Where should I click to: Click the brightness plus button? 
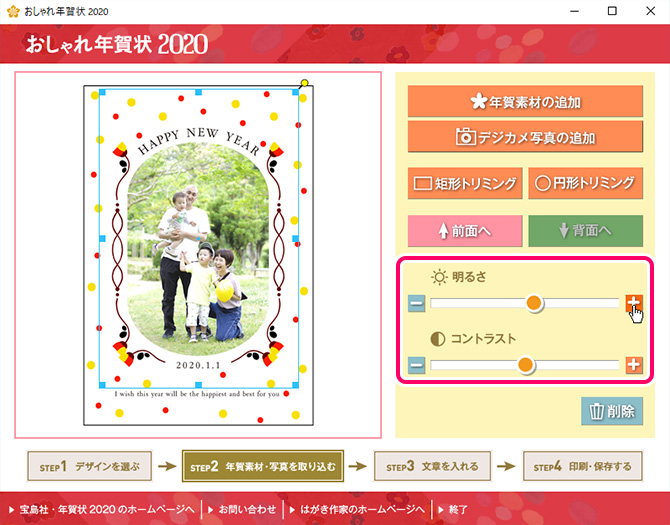tap(634, 303)
